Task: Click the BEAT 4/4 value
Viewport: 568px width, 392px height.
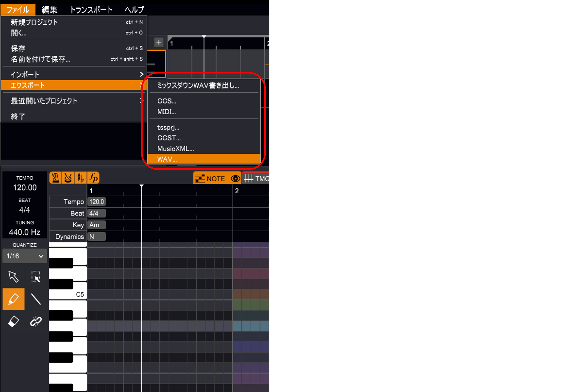Action: tap(25, 210)
